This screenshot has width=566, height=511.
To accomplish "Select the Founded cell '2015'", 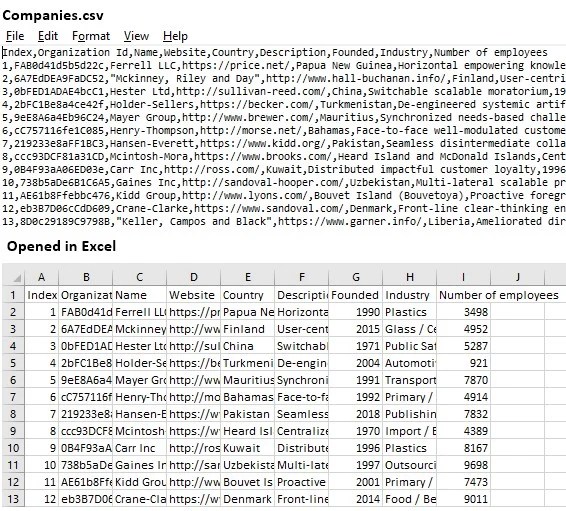I will [x=356, y=329].
